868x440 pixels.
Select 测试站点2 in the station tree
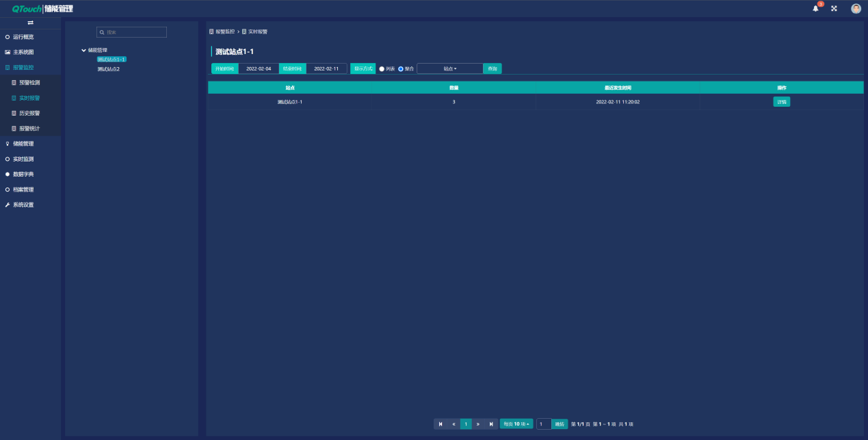[108, 69]
